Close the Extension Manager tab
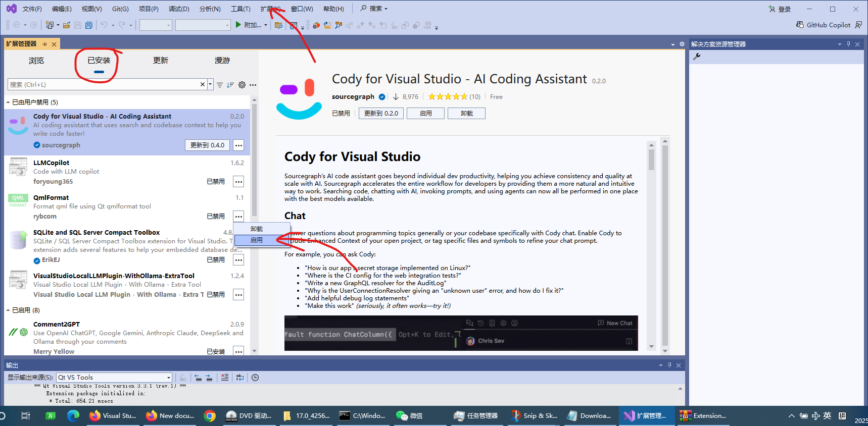 click(54, 44)
